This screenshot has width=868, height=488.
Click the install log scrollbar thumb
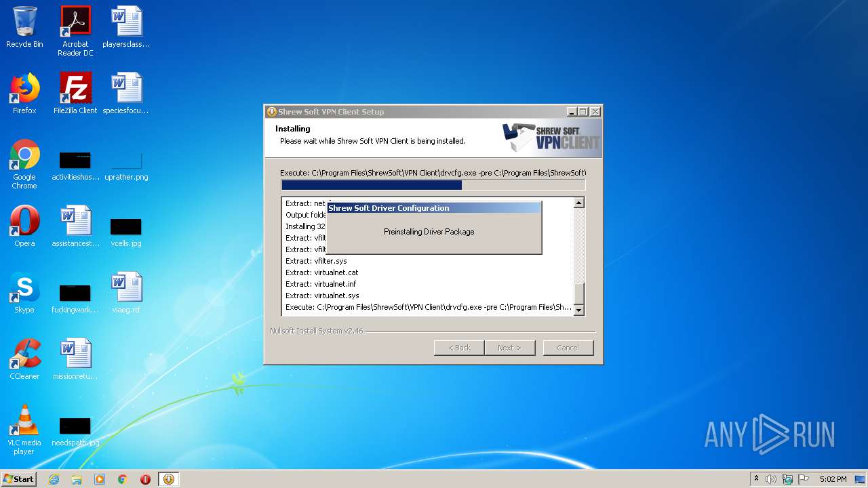[578, 294]
